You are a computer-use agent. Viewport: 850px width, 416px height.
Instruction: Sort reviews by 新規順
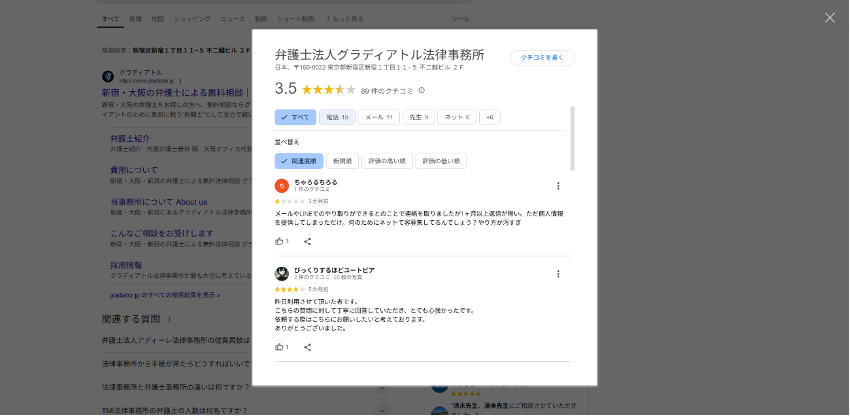click(342, 161)
